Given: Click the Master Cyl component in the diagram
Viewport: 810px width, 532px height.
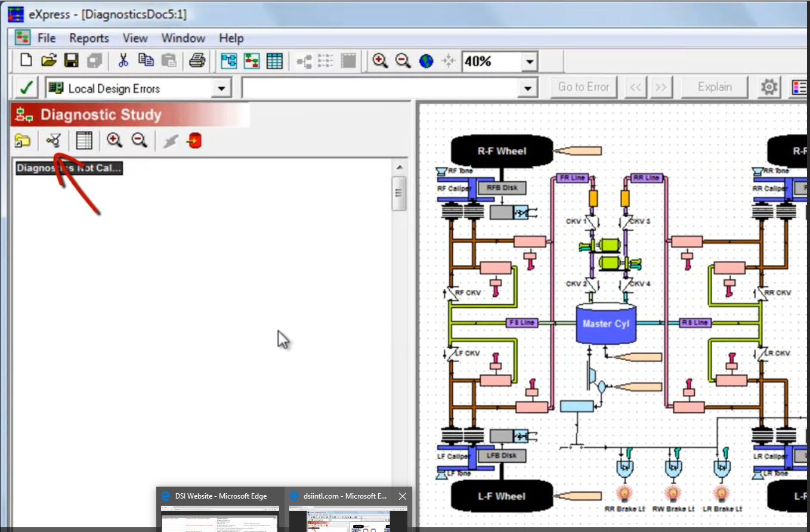Looking at the screenshot, I should pos(605,324).
